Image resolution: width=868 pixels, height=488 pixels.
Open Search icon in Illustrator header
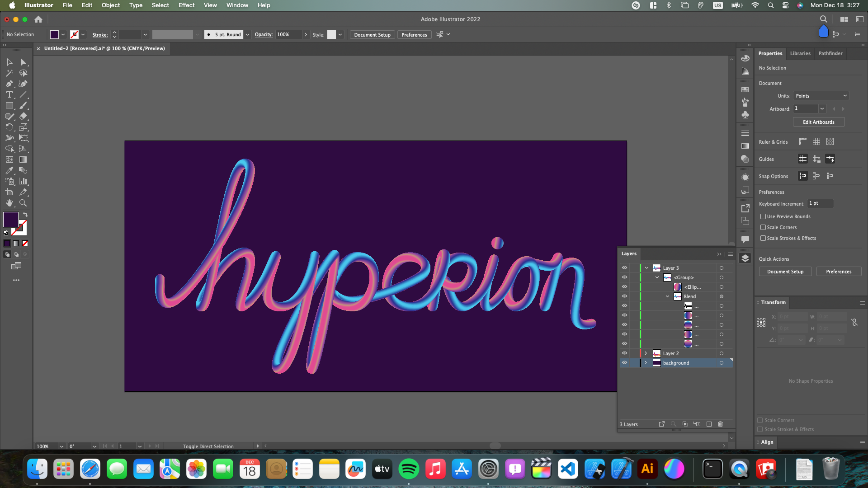(x=824, y=19)
